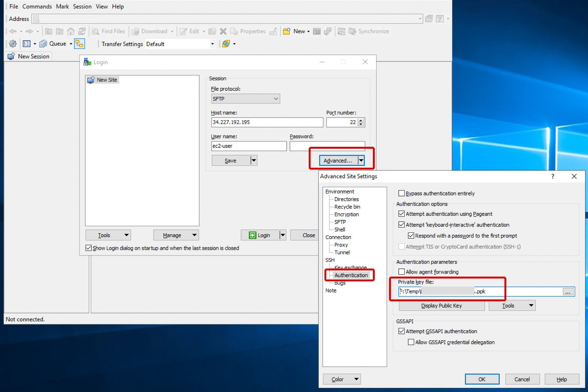This screenshot has width=588, height=392.
Task: Click the view style icon
Action: [x=26, y=44]
